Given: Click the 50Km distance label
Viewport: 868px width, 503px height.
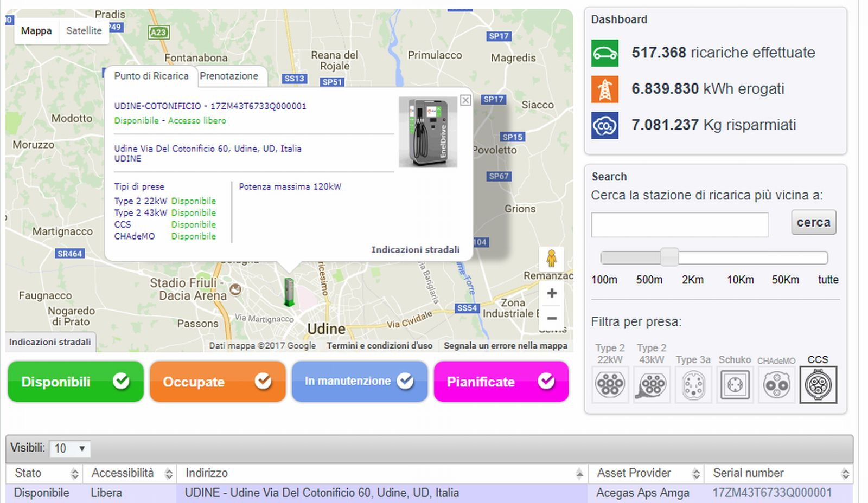Looking at the screenshot, I should (x=786, y=280).
